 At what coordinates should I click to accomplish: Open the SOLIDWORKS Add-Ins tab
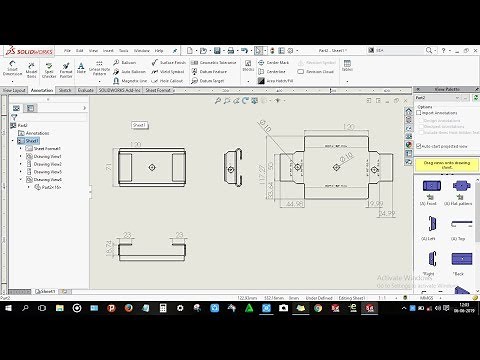pyautogui.click(x=119, y=90)
